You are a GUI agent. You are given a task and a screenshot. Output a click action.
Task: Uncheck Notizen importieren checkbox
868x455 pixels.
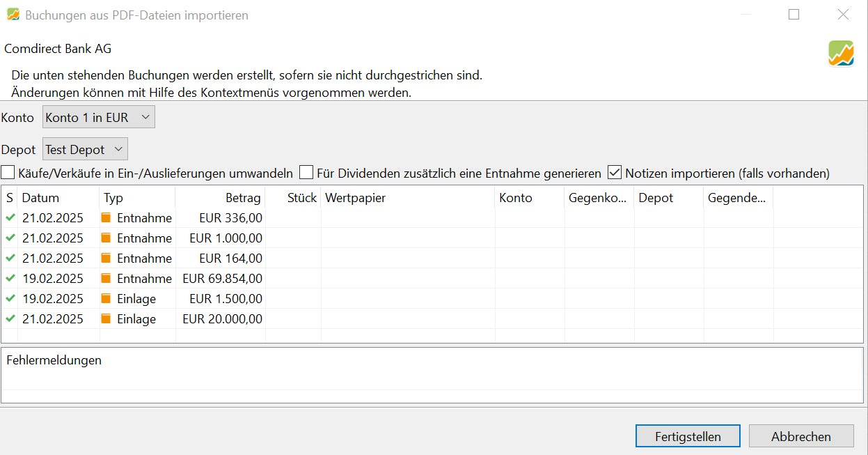coord(615,173)
